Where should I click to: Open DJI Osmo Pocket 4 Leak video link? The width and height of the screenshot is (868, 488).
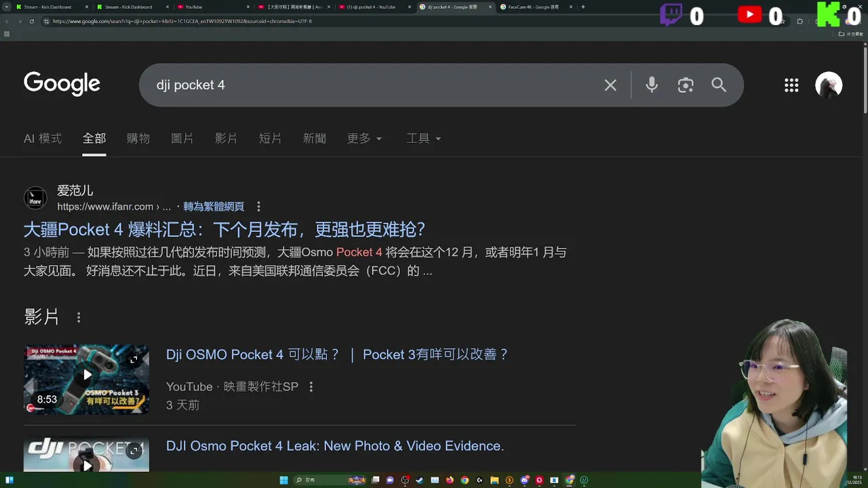(x=335, y=446)
